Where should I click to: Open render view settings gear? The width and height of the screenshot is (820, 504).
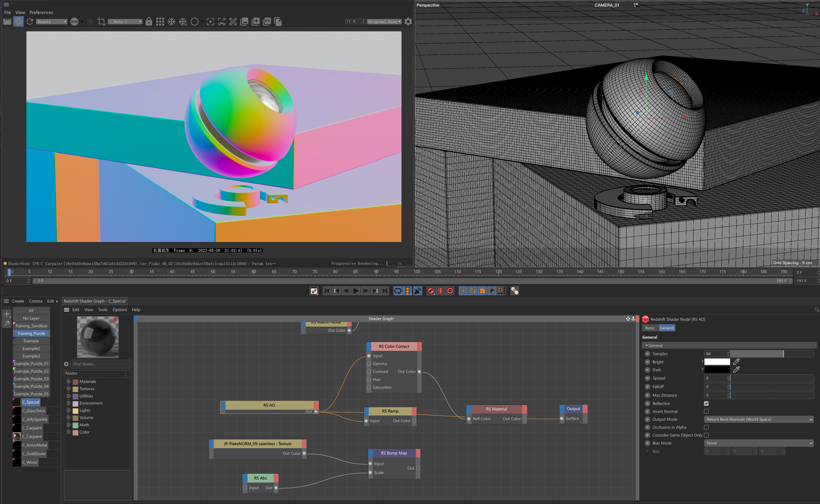[x=408, y=22]
